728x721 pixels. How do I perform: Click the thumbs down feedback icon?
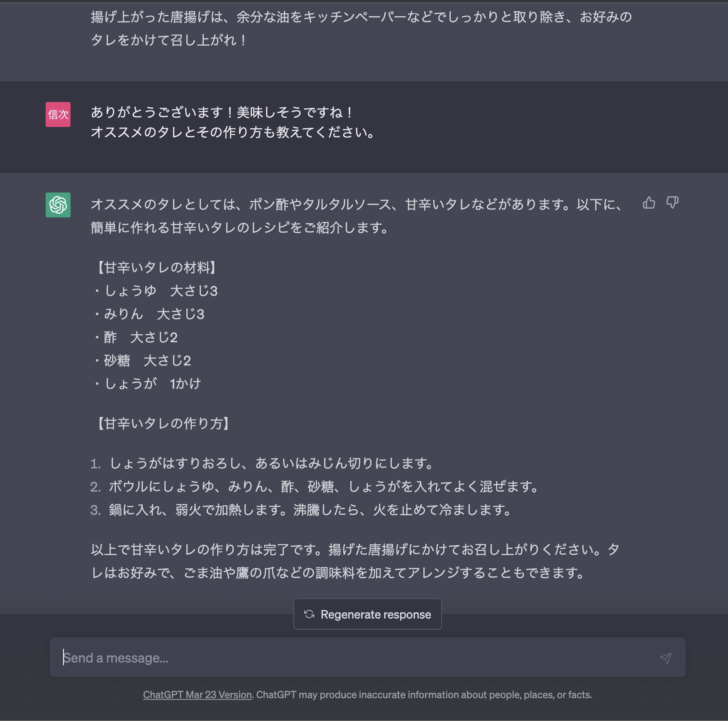[672, 203]
